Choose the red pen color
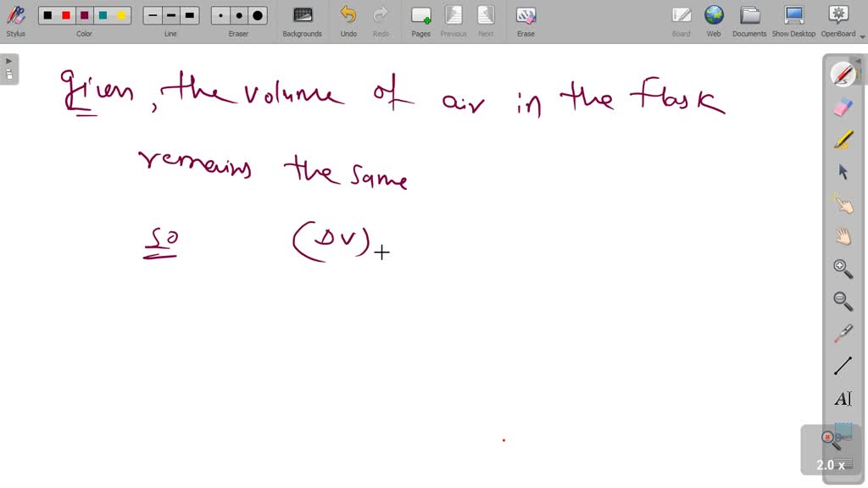868x488 pixels. tap(66, 15)
